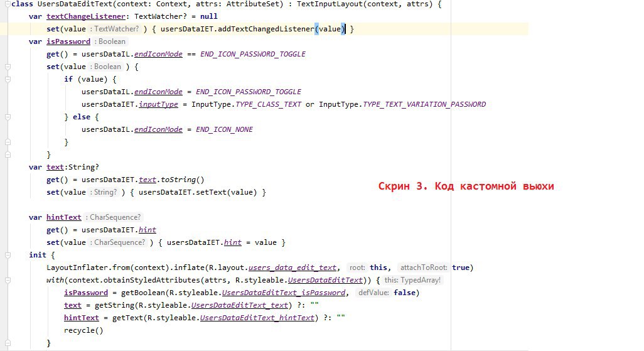Screen dimensions: 644x351
Task: Click the 'toString()' call
Action: click(183, 180)
